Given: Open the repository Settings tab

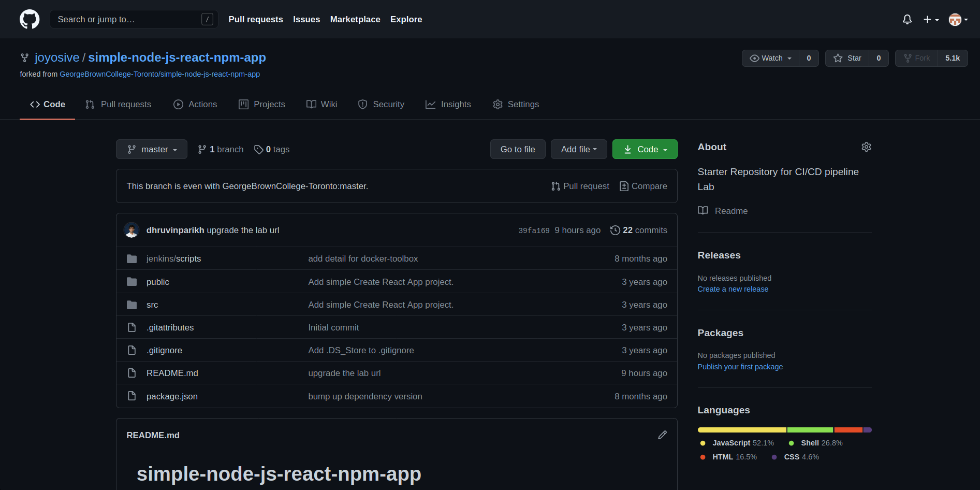Looking at the screenshot, I should 516,104.
